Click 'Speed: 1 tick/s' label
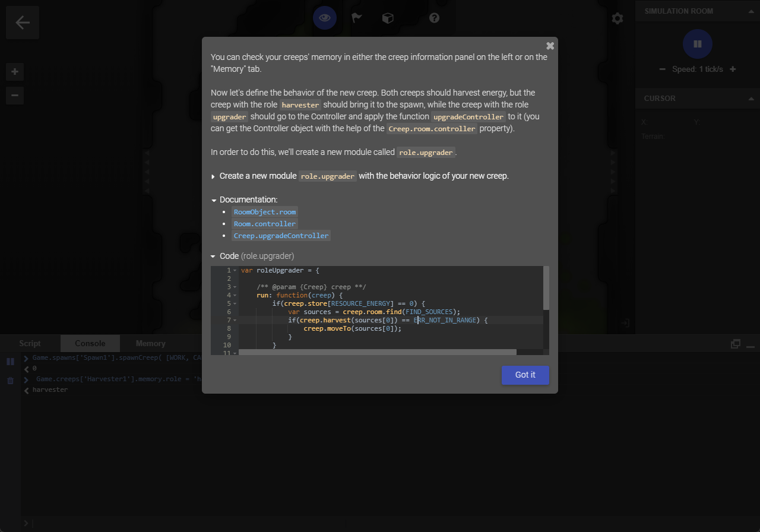This screenshot has height=532, width=760. tap(698, 69)
